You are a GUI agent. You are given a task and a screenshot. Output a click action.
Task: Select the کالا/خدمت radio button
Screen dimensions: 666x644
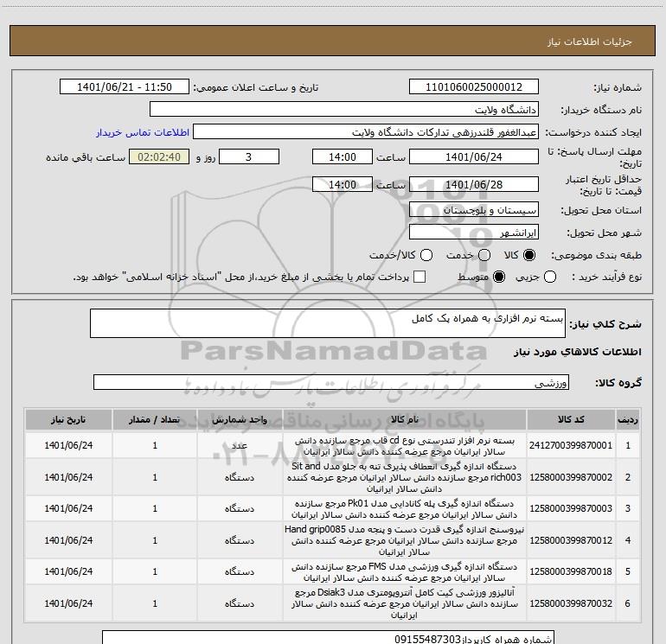pyautogui.click(x=426, y=255)
